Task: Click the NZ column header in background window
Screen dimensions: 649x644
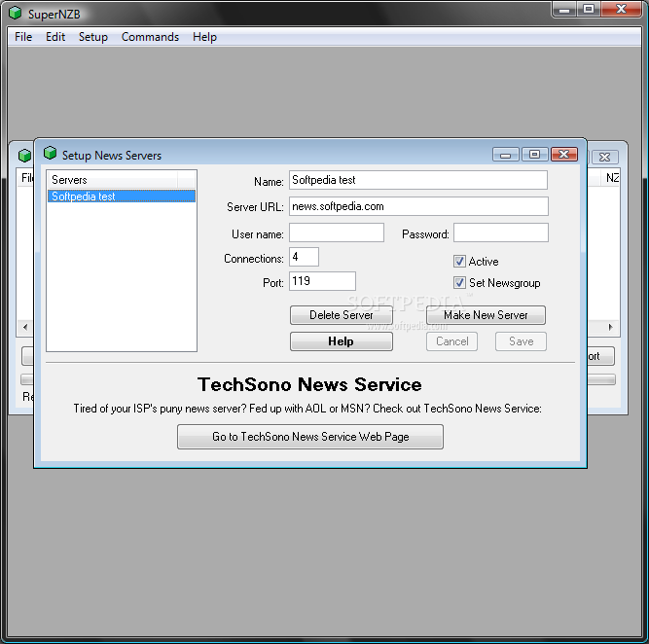Action: pyautogui.click(x=612, y=178)
